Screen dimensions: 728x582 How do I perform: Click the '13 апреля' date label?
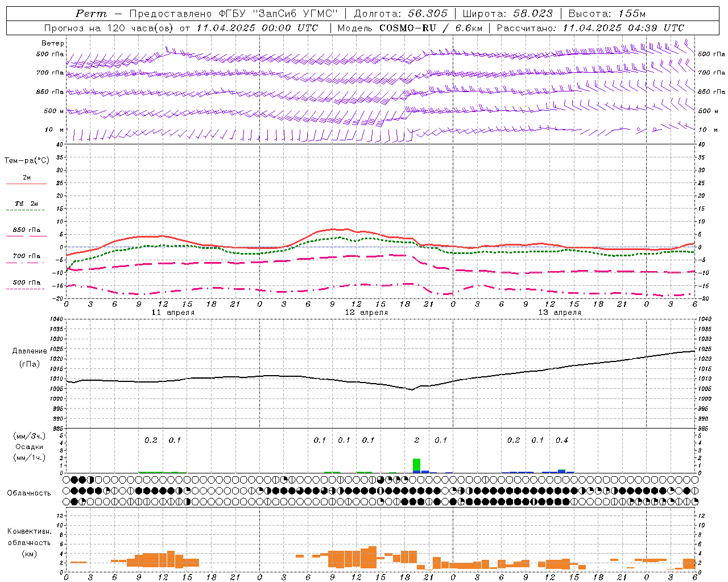pyautogui.click(x=560, y=313)
